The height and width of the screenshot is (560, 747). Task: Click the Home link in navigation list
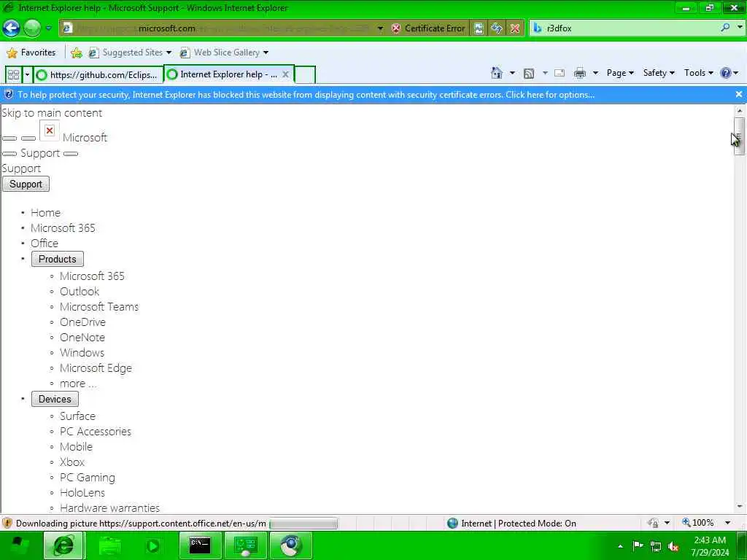[x=46, y=213]
